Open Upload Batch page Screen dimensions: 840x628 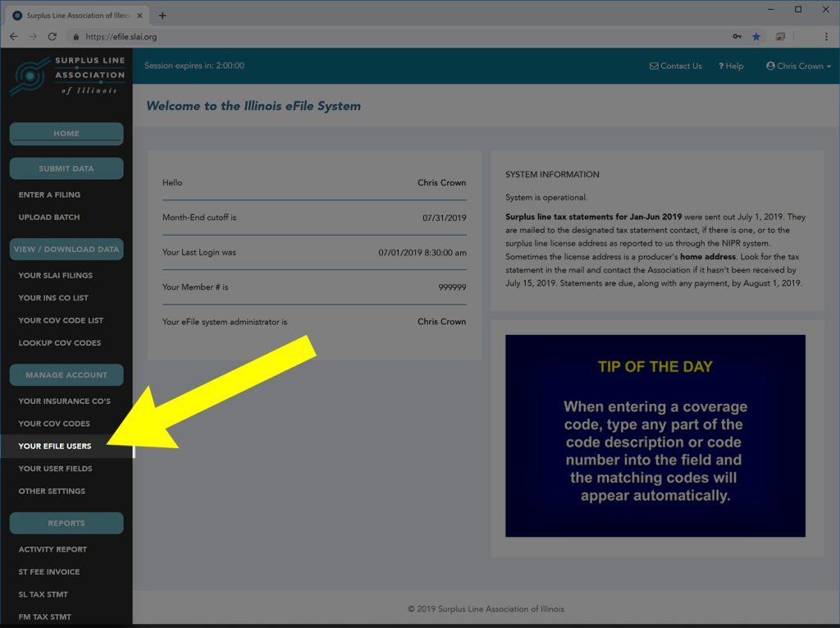point(48,218)
